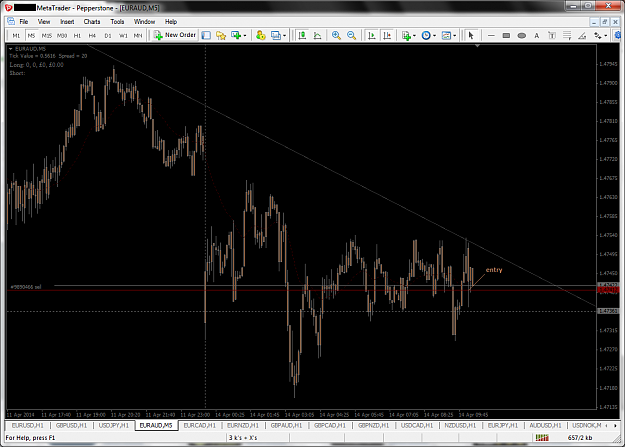Open the Window menu
The width and height of the screenshot is (625, 447).
144,22
